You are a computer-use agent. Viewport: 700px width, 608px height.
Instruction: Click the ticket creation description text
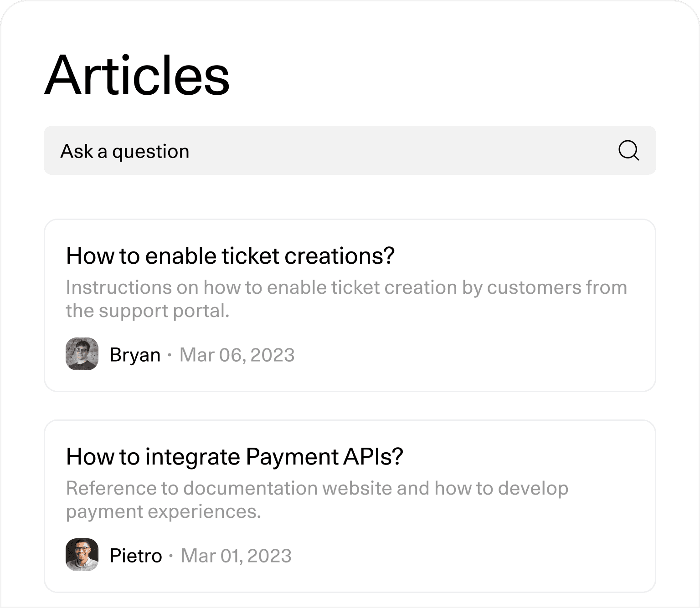[346, 299]
